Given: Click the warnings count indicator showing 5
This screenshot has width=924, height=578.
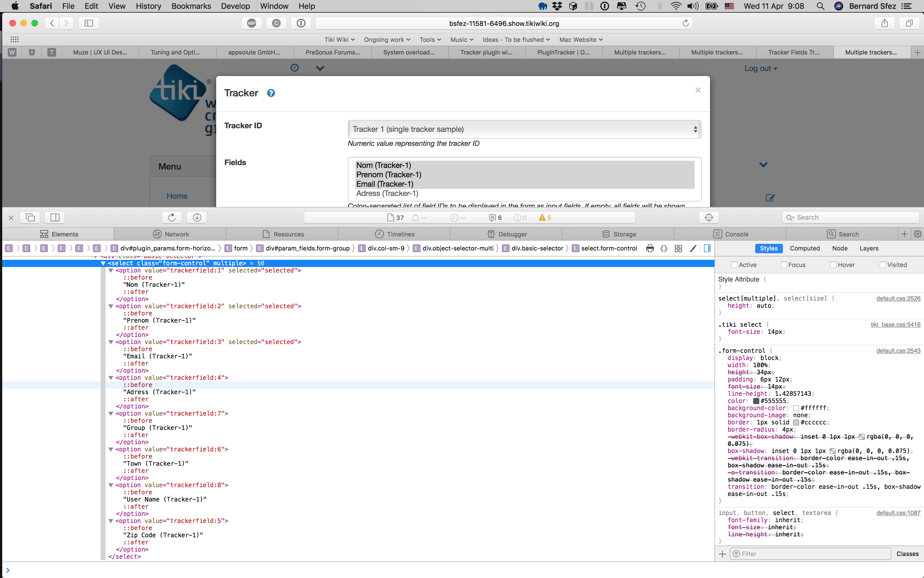Looking at the screenshot, I should coord(545,217).
